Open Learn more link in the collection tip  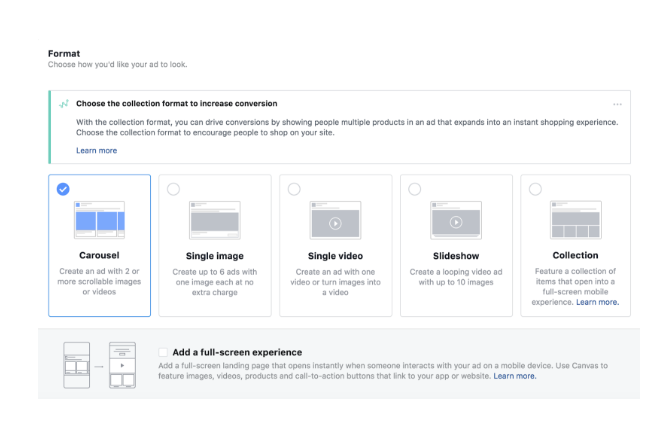(x=96, y=151)
